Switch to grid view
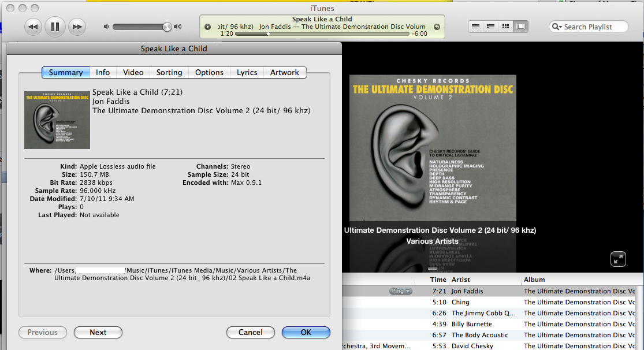Viewport: 644px width, 350px height. click(505, 27)
